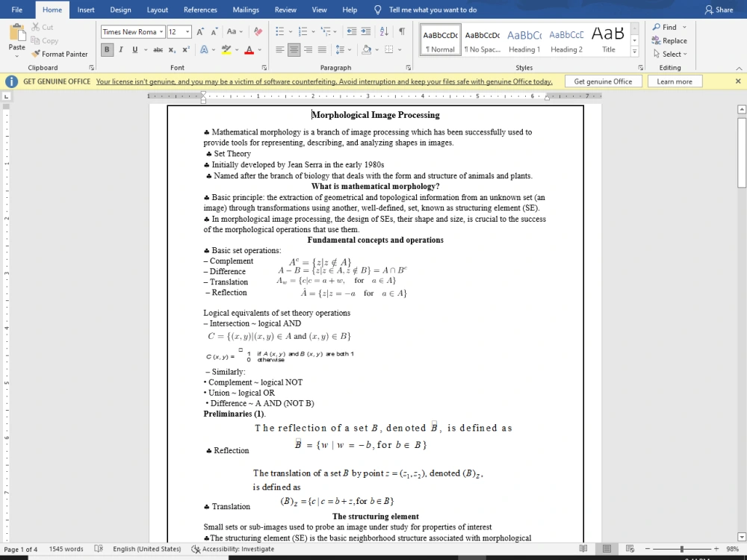Toggle Underline formatting

tap(134, 49)
